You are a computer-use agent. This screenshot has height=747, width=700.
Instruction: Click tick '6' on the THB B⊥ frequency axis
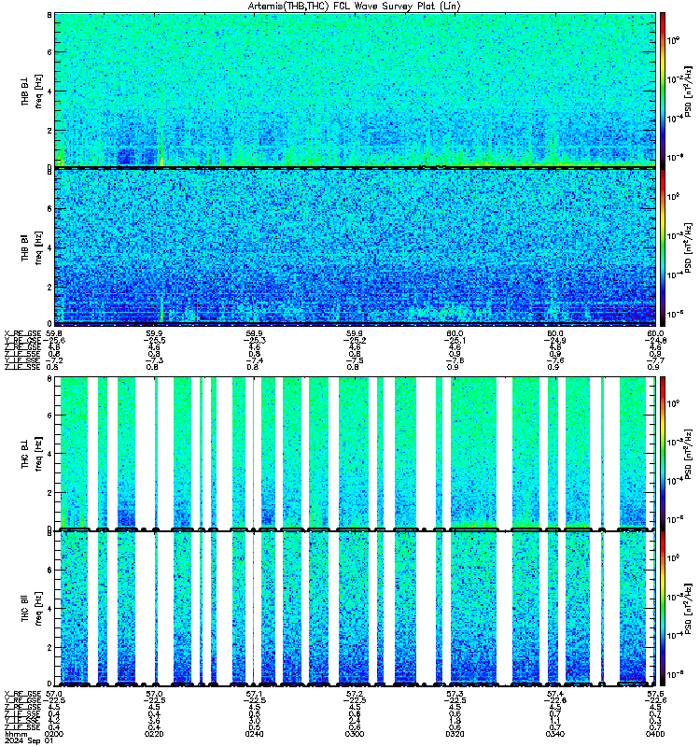[49, 52]
